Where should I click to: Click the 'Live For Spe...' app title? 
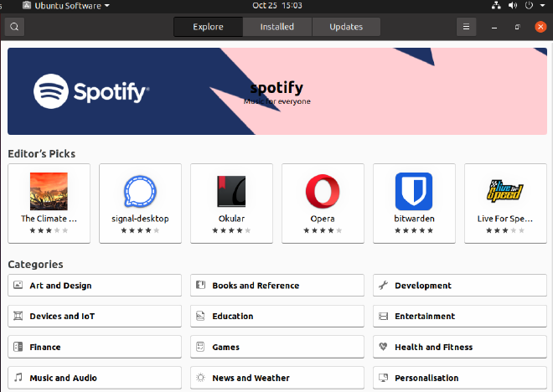click(505, 219)
